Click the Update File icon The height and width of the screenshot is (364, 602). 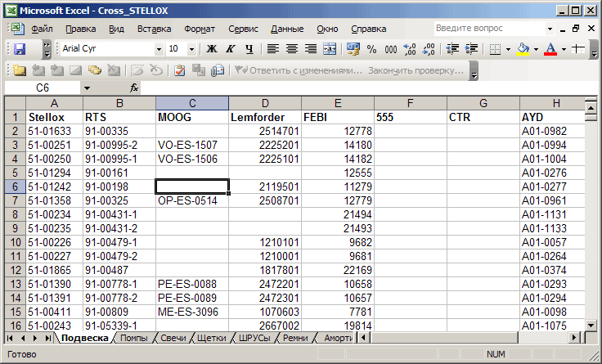tap(199, 70)
